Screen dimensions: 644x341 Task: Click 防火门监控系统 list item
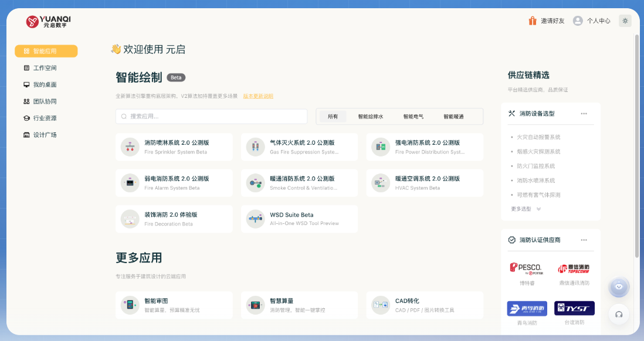click(x=535, y=166)
